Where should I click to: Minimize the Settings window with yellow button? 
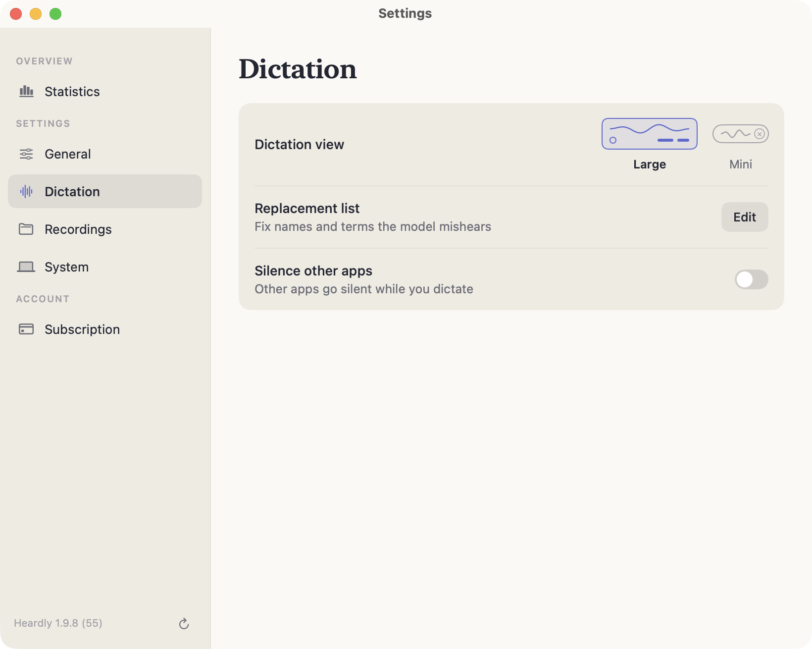tap(36, 14)
